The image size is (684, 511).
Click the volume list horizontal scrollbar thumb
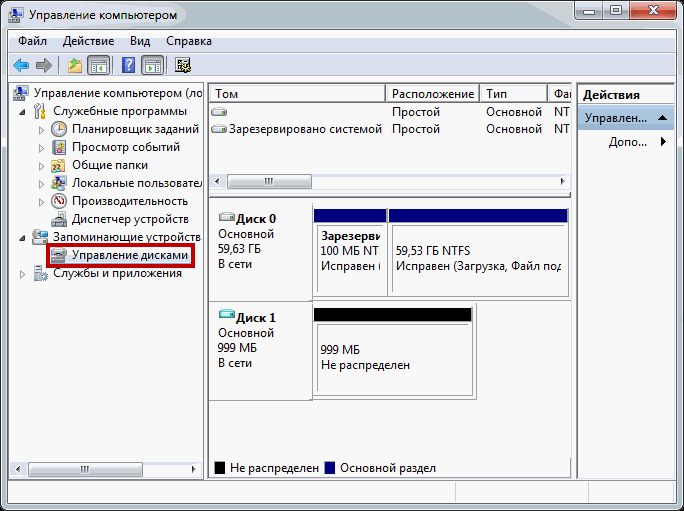(269, 182)
